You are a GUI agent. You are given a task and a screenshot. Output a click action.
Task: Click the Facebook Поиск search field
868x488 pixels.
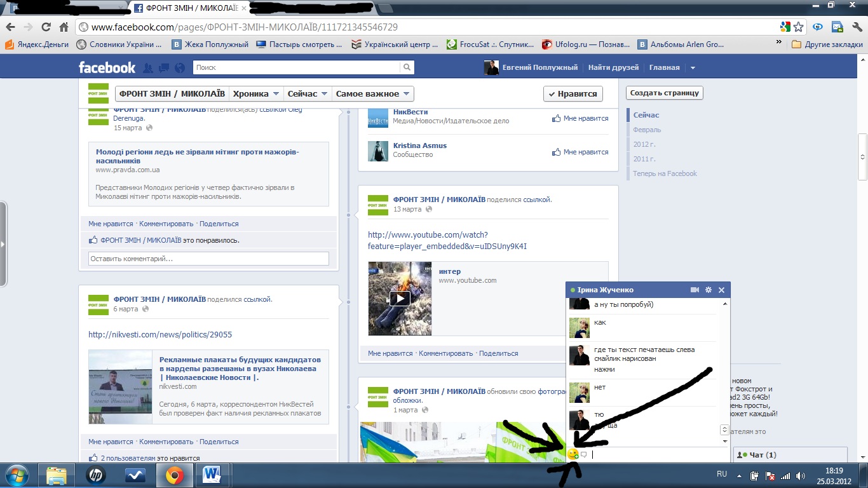(x=297, y=67)
